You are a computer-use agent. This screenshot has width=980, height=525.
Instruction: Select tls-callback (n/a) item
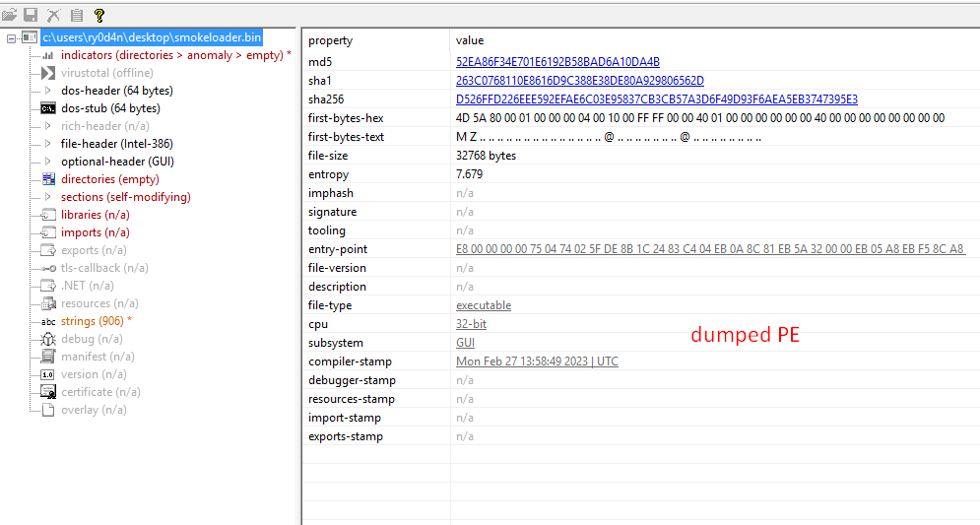(104, 268)
